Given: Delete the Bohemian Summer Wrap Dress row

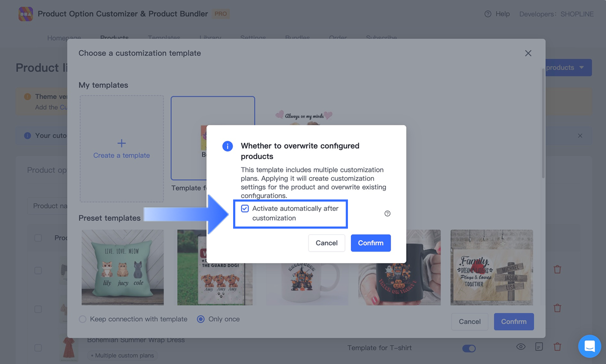Looking at the screenshot, I should pyautogui.click(x=557, y=347).
